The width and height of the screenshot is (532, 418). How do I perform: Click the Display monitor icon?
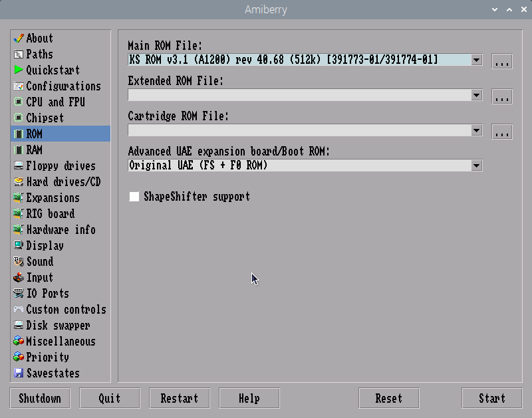(x=19, y=245)
